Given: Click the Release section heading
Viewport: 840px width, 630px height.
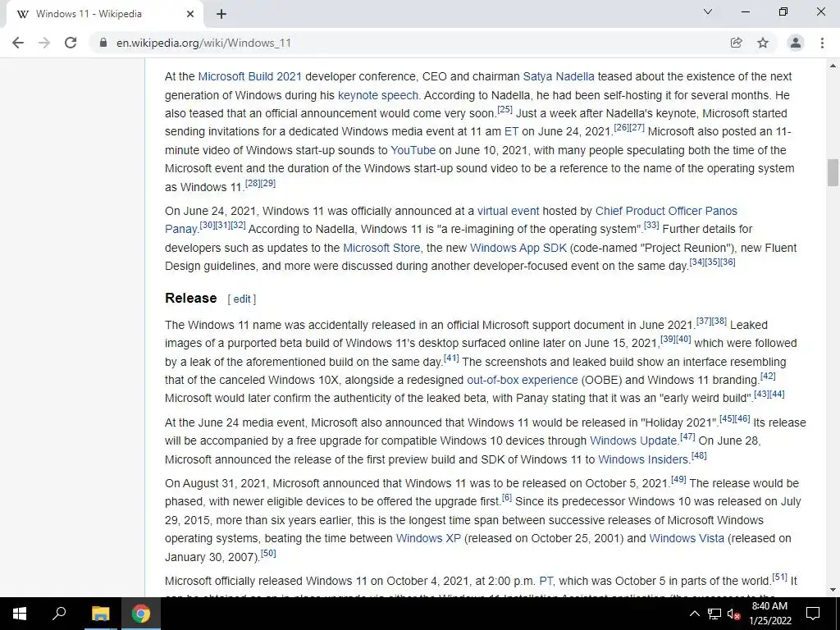Looking at the screenshot, I should tap(190, 299).
